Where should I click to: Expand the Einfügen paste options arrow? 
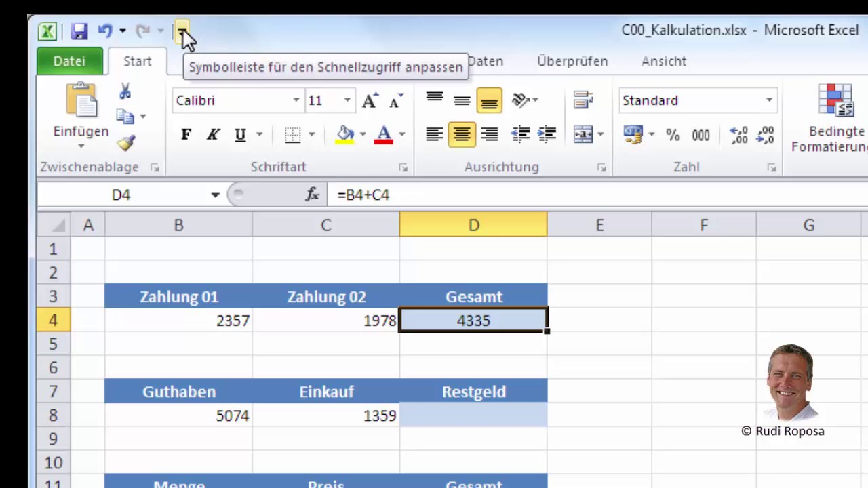pos(81,145)
